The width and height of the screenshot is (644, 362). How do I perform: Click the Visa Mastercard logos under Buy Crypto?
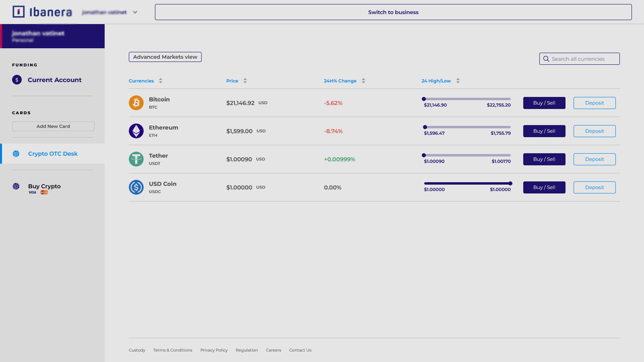[38, 192]
